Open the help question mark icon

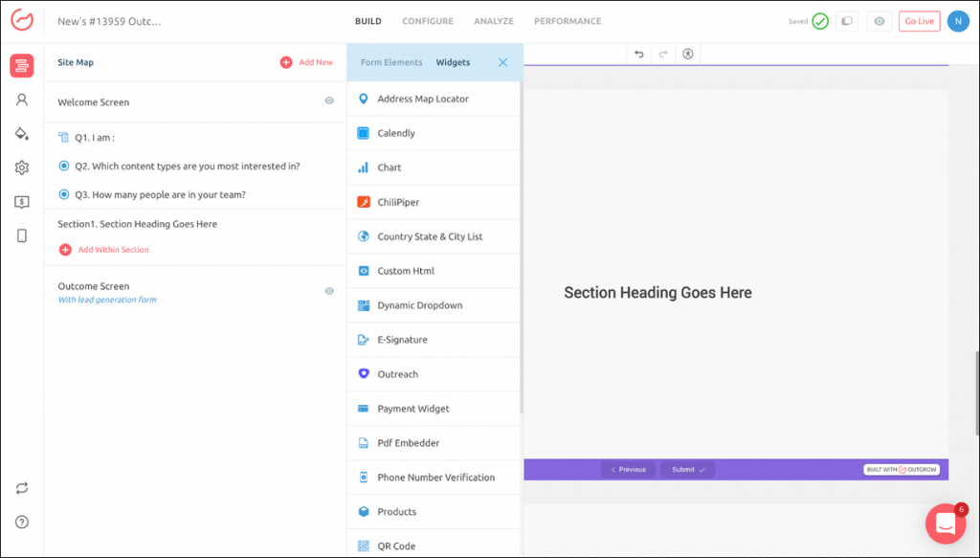[x=22, y=522]
